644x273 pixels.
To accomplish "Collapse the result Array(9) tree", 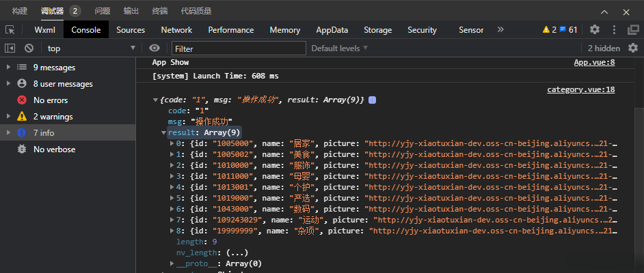I will pyautogui.click(x=164, y=132).
